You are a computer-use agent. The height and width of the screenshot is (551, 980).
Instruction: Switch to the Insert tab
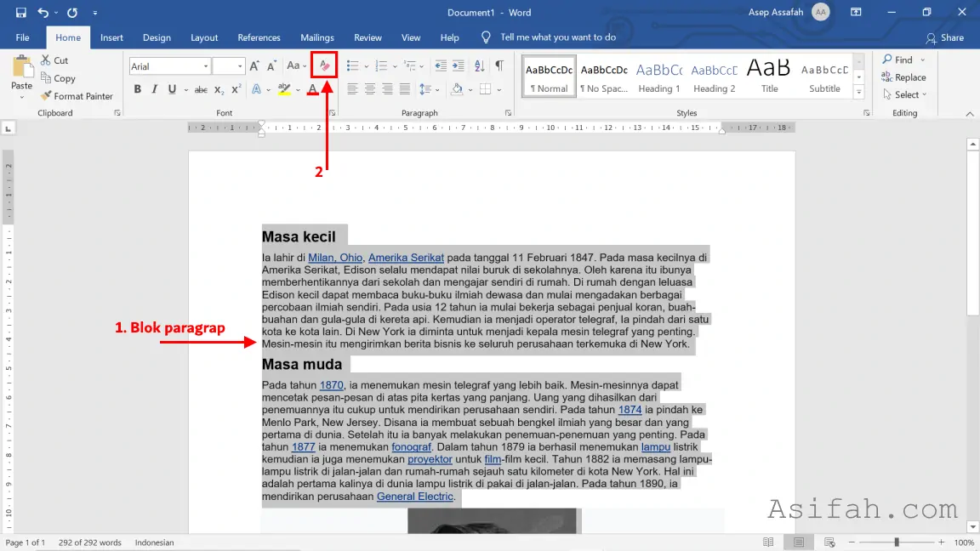(112, 37)
